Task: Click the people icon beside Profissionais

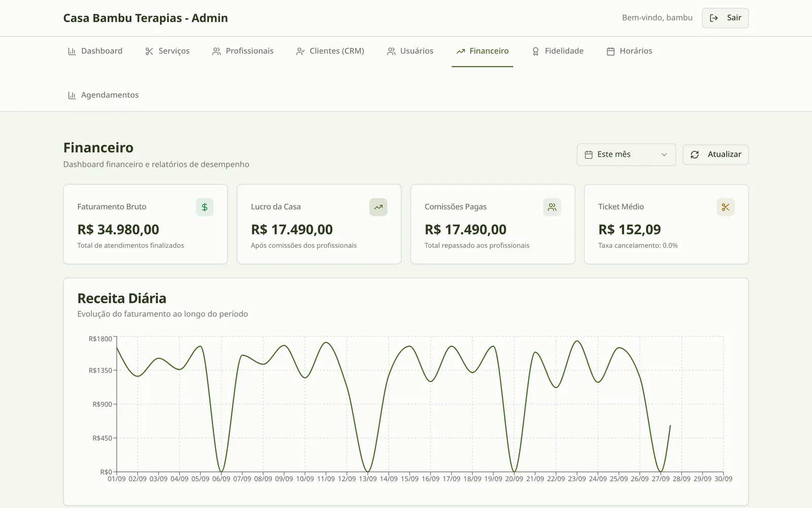Action: click(217, 51)
